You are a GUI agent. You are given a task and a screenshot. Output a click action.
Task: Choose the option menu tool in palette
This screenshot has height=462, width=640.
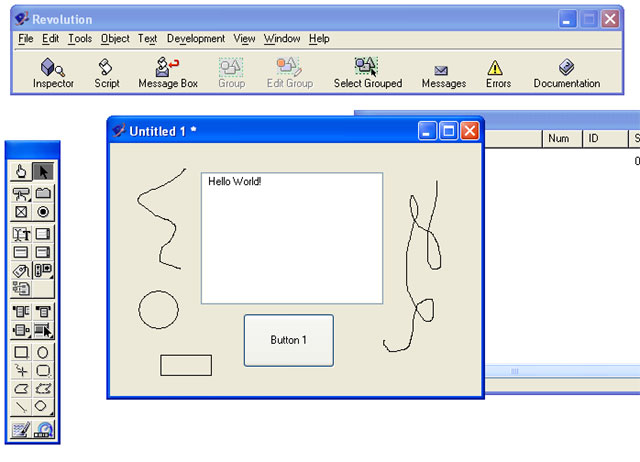click(x=43, y=312)
